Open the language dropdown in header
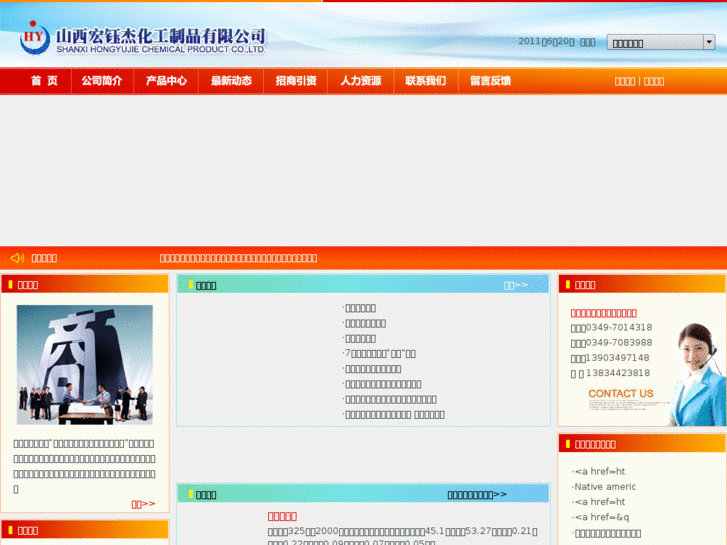Viewport: 727px width, 545px height. (x=661, y=43)
